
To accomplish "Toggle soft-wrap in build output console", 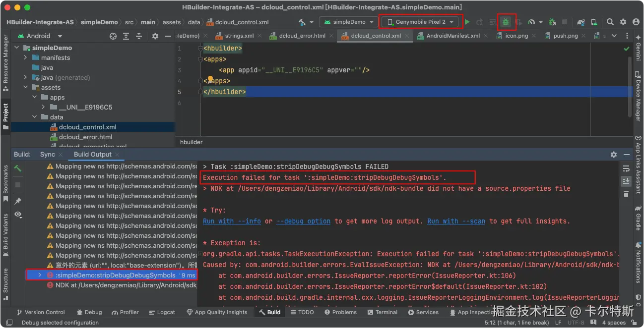I will click(x=626, y=168).
